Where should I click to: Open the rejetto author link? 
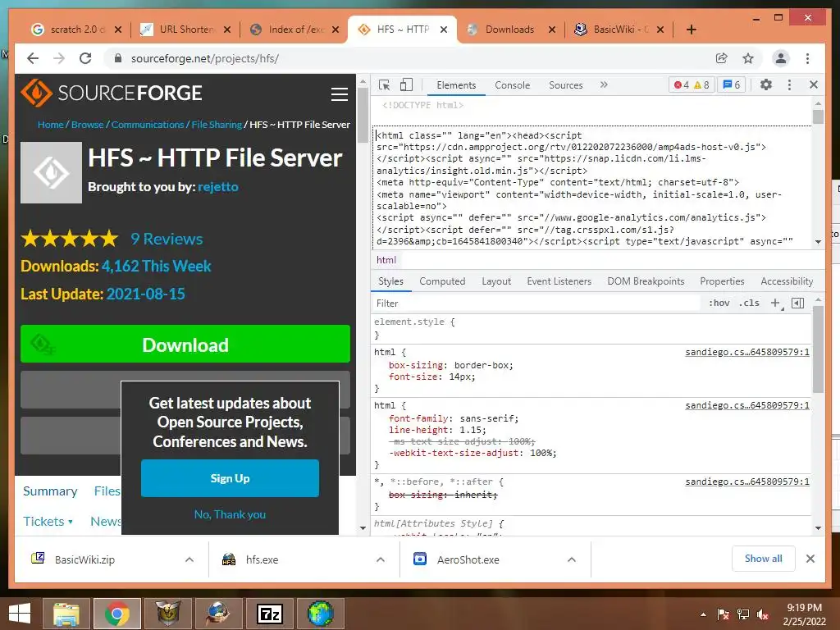click(218, 187)
